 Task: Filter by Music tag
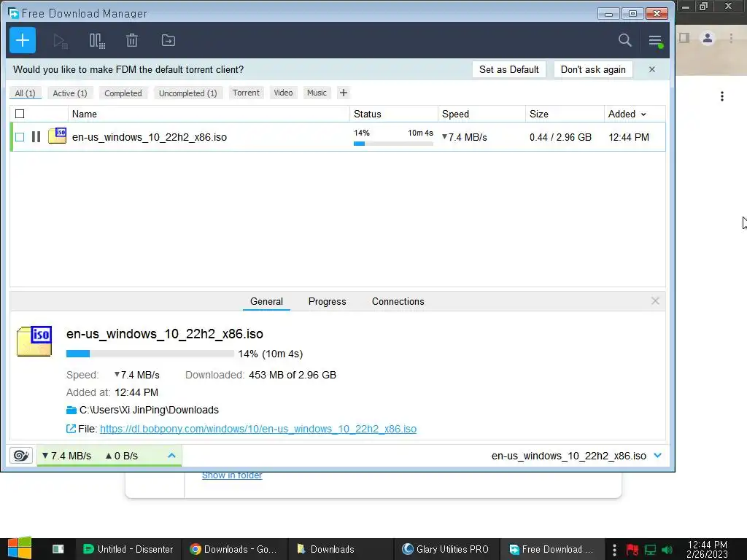click(317, 93)
